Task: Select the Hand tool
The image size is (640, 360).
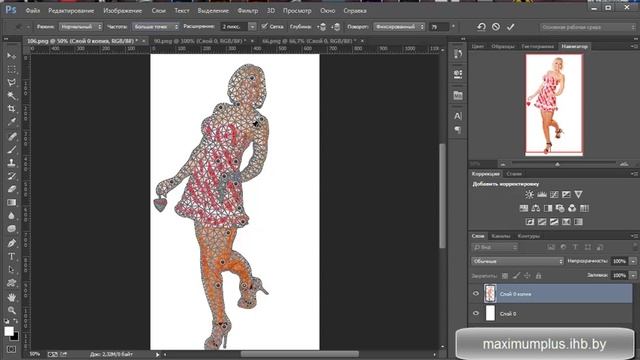Action: (11, 297)
